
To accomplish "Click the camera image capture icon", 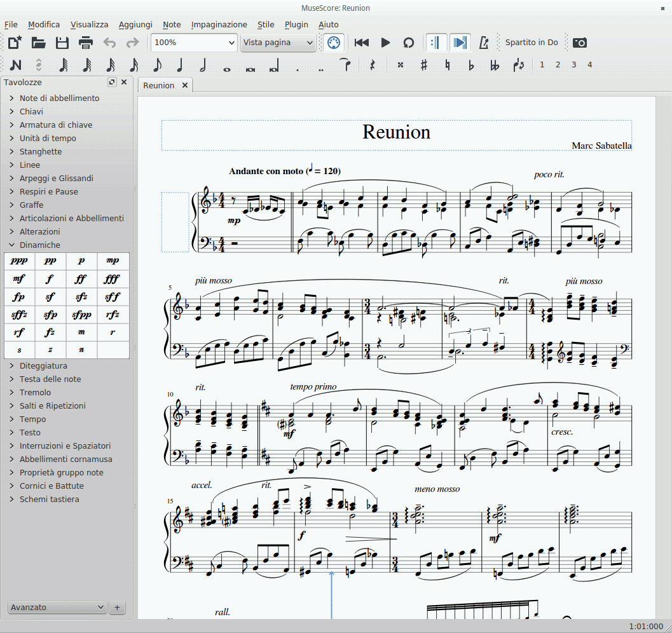I will point(579,43).
